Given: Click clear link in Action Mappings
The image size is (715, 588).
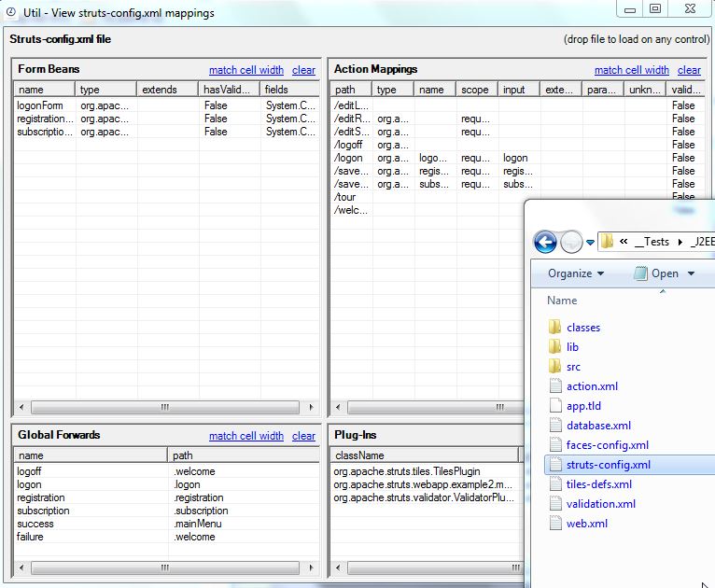Looking at the screenshot, I should point(689,70).
